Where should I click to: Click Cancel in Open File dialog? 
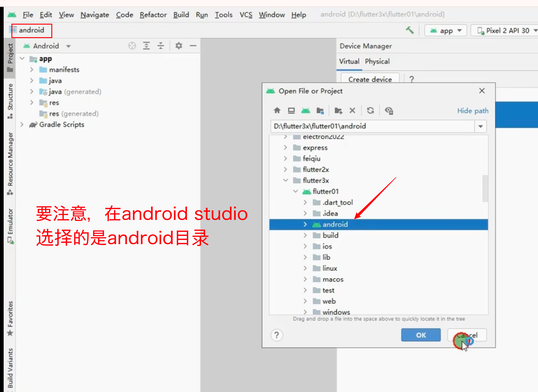467,335
